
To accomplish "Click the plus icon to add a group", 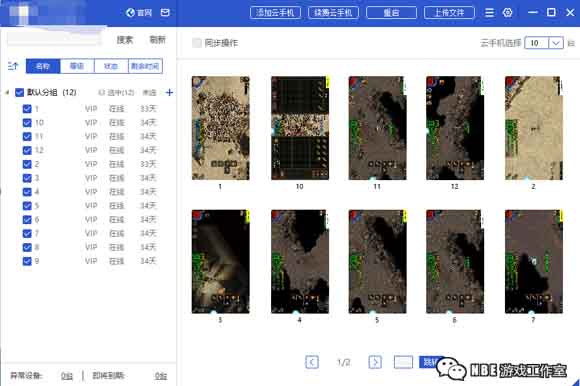I will pos(169,92).
